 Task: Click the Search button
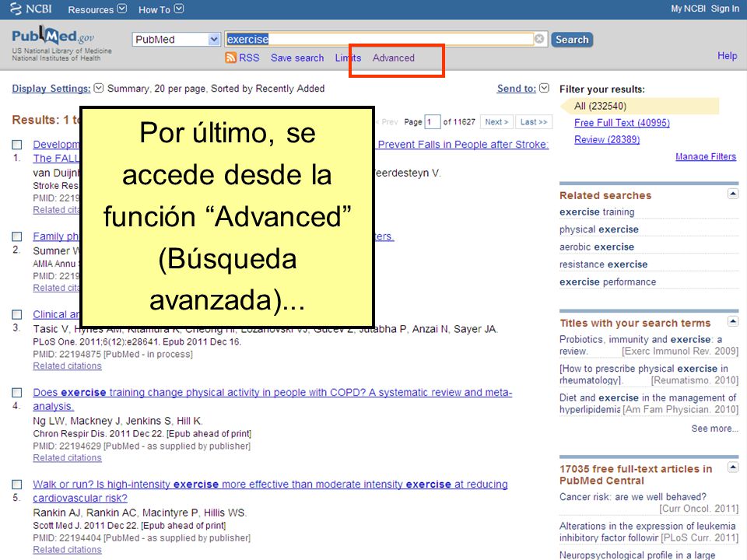[572, 40]
